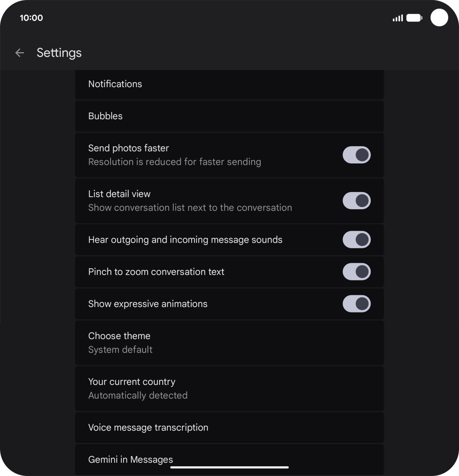Tap System default theme subtitle
The image size is (459, 476).
[120, 350]
